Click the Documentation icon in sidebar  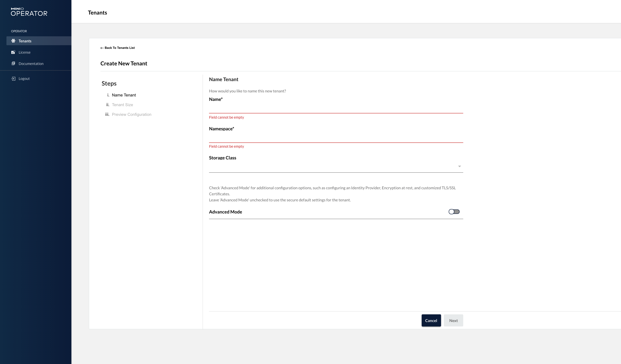(x=13, y=64)
